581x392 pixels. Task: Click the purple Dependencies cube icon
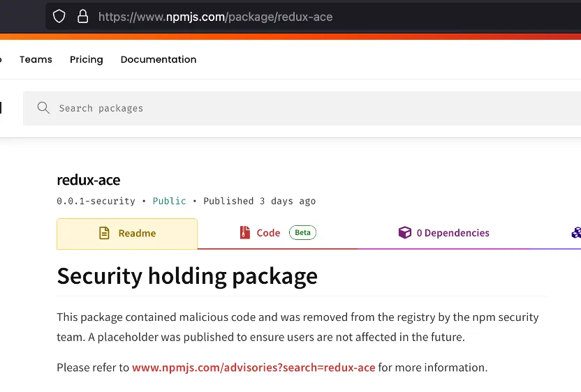pos(404,233)
